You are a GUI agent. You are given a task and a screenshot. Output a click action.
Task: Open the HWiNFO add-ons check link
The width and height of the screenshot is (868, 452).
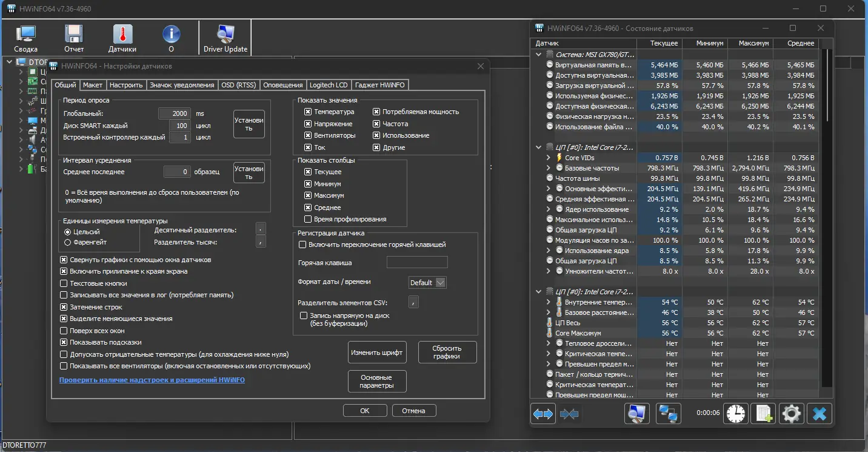point(152,380)
